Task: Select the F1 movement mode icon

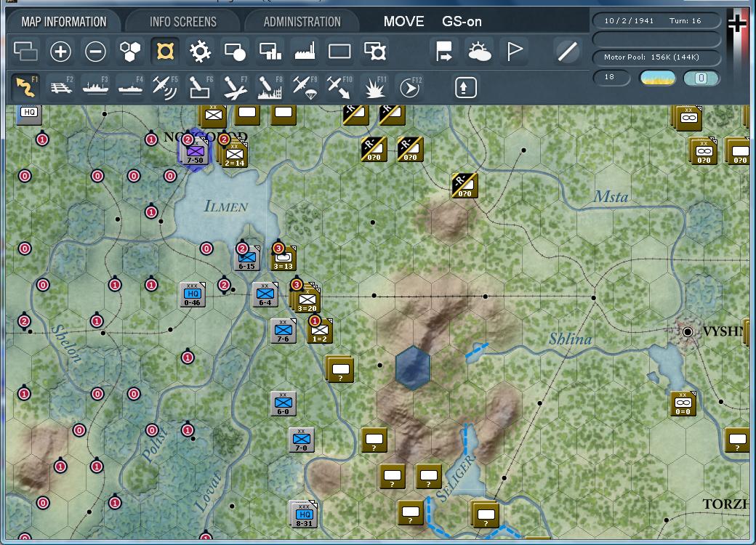Action: coord(27,87)
